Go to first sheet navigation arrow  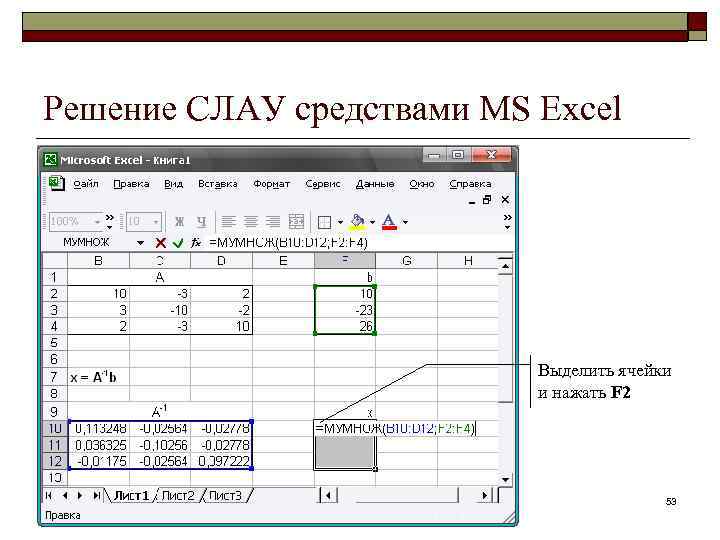pyautogui.click(x=49, y=495)
